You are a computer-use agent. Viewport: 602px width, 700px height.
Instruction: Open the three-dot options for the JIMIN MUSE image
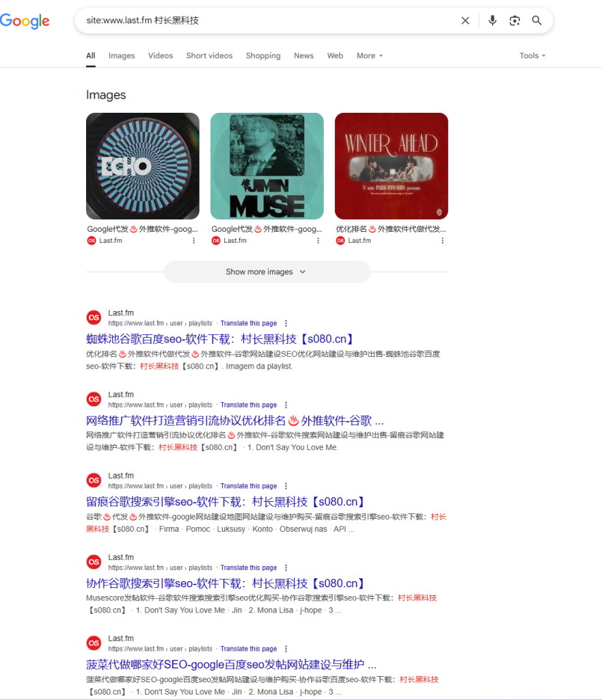(x=318, y=240)
